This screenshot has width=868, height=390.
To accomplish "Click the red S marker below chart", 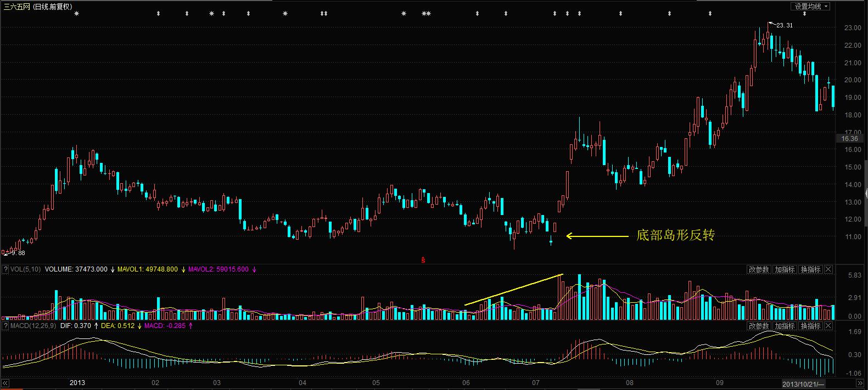I will 423,260.
